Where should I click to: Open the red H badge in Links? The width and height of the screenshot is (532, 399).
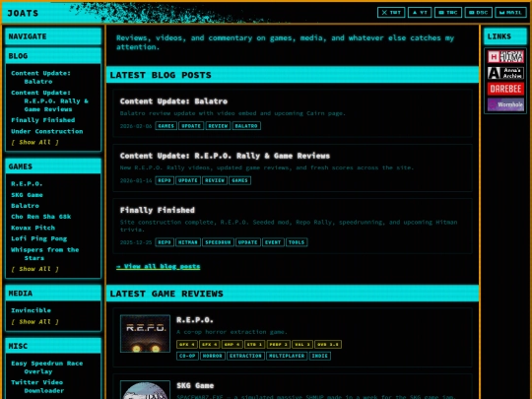click(505, 57)
